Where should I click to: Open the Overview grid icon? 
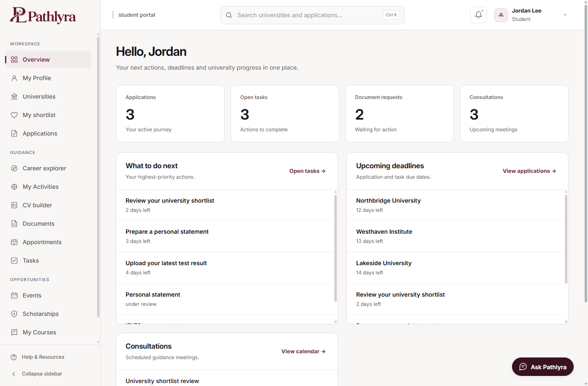[x=14, y=60]
